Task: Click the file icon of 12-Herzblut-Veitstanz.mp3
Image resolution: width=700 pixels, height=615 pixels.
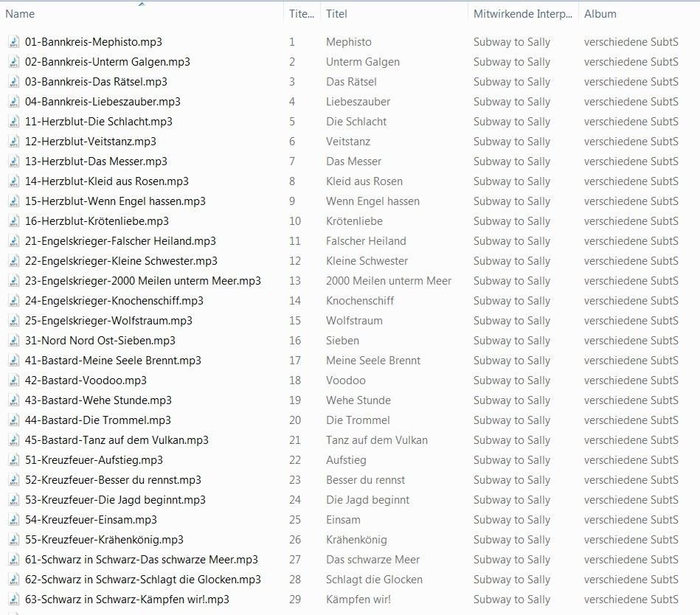Action: (x=14, y=142)
